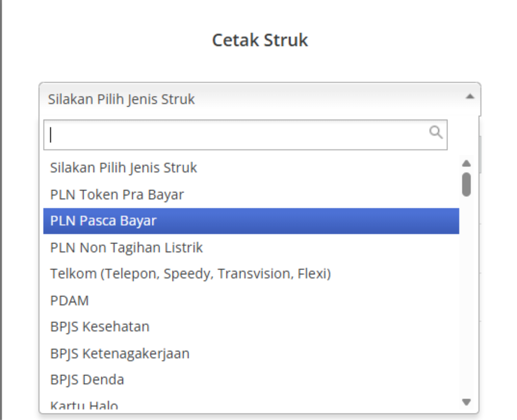Viewport: 517px width, 420px height.
Task: Click the Cetak Struk heading
Action: coord(260,40)
